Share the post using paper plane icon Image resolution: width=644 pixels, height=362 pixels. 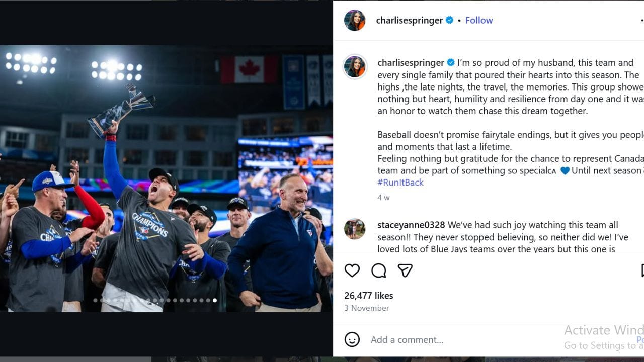(x=405, y=270)
